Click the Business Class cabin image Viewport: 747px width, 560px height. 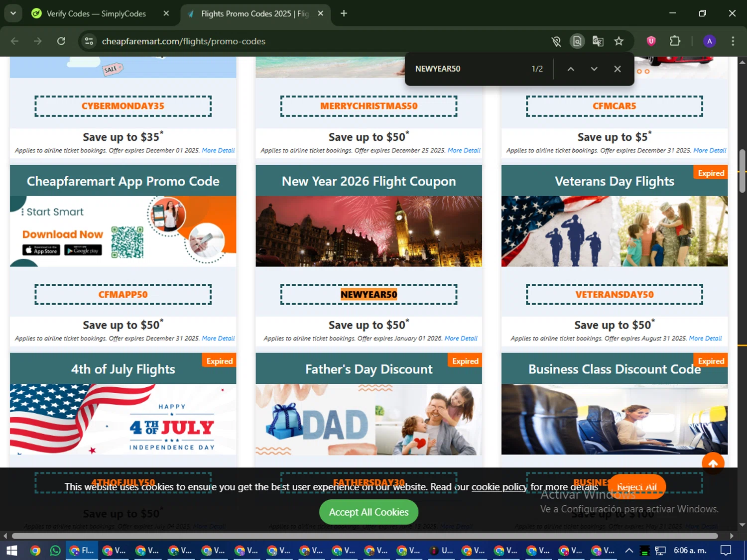point(615,419)
